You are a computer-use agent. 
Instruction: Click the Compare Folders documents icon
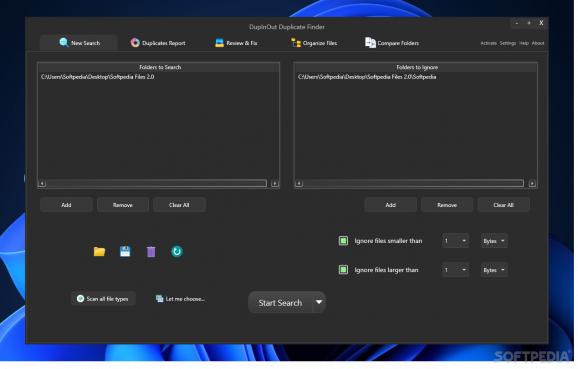pyautogui.click(x=370, y=43)
